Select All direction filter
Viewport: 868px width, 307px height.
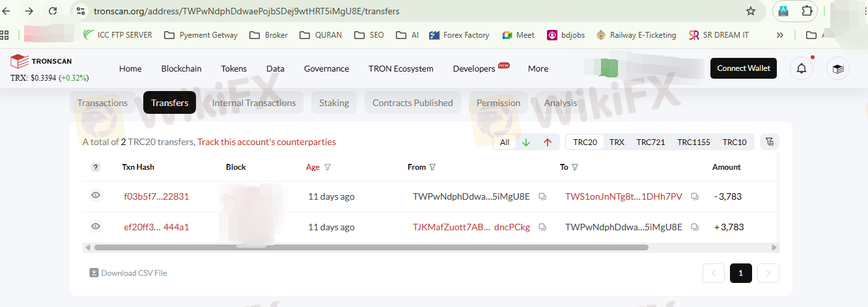505,142
